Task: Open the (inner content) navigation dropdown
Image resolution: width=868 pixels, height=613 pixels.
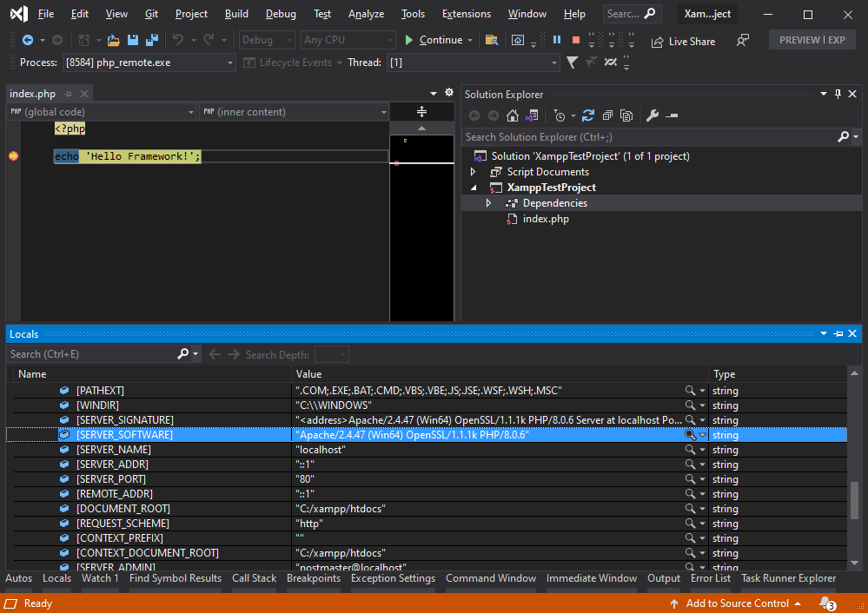Action: point(295,112)
